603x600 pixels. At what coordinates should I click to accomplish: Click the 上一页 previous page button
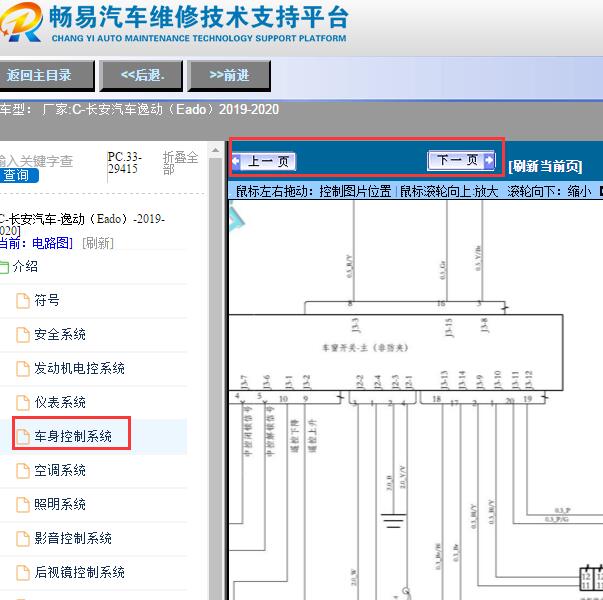point(264,162)
